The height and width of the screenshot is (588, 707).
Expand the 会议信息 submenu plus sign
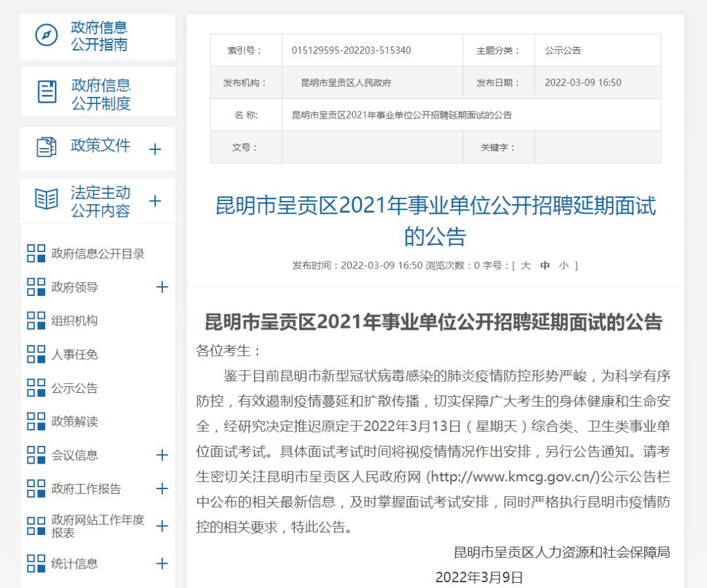(162, 455)
